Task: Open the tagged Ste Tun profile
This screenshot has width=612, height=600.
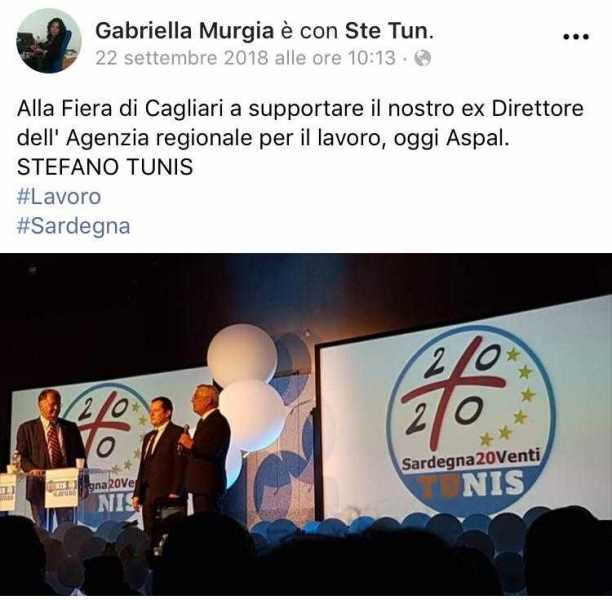Action: [x=386, y=31]
